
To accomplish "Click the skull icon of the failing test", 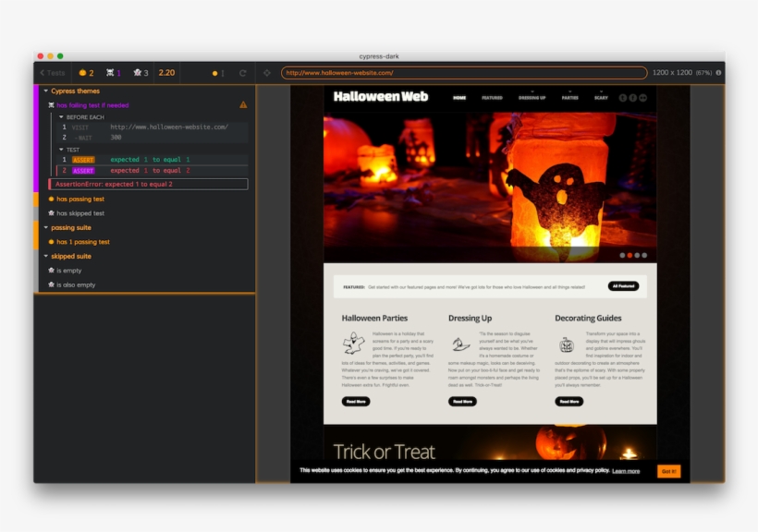I will (x=51, y=105).
